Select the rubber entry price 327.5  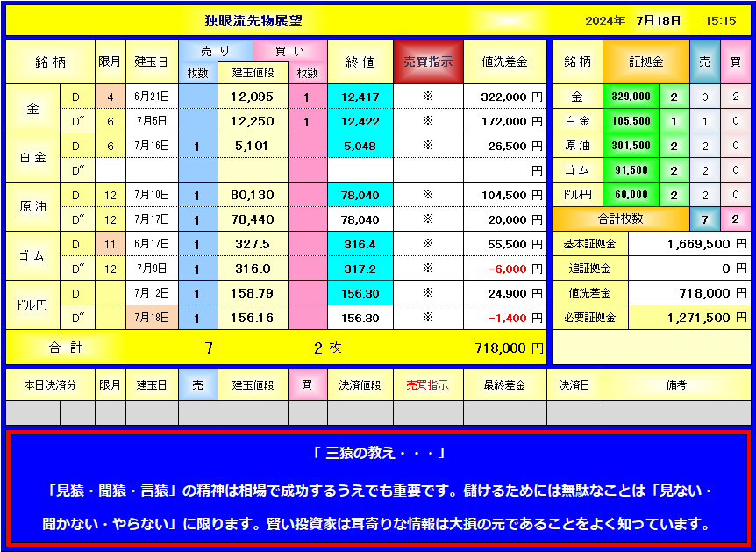click(253, 244)
